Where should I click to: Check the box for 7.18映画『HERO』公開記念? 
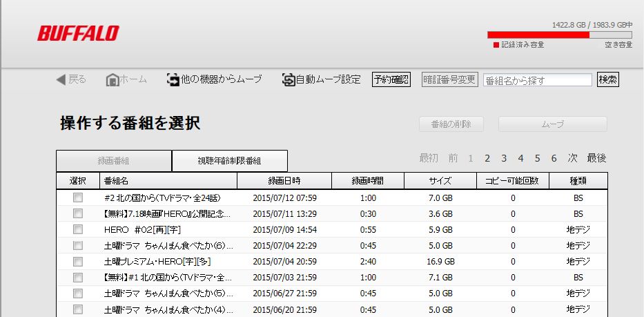pos(78,214)
